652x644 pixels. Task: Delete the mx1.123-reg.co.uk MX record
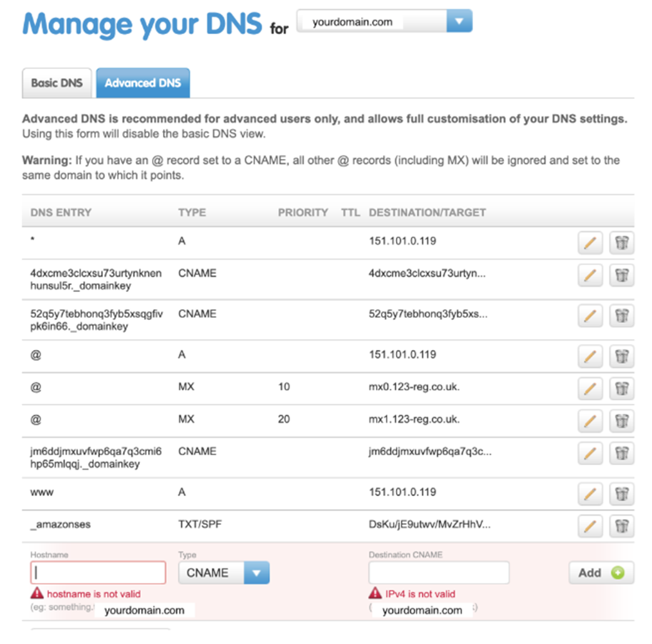[x=620, y=419]
